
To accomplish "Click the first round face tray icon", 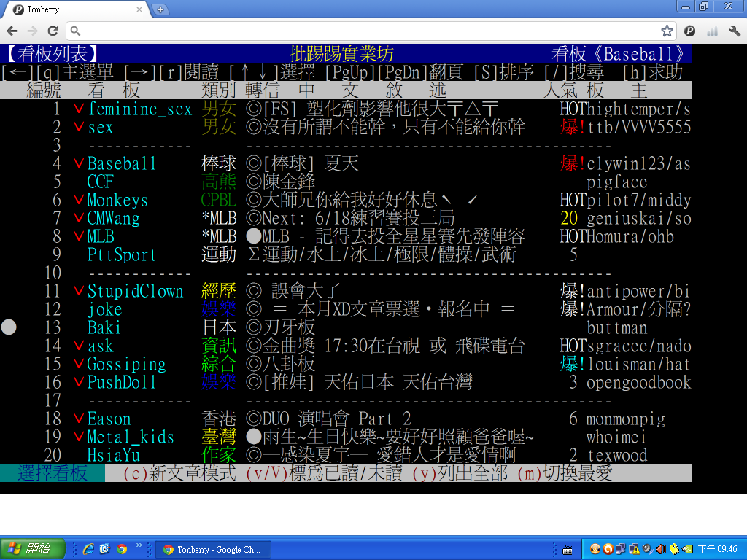I will [595, 550].
